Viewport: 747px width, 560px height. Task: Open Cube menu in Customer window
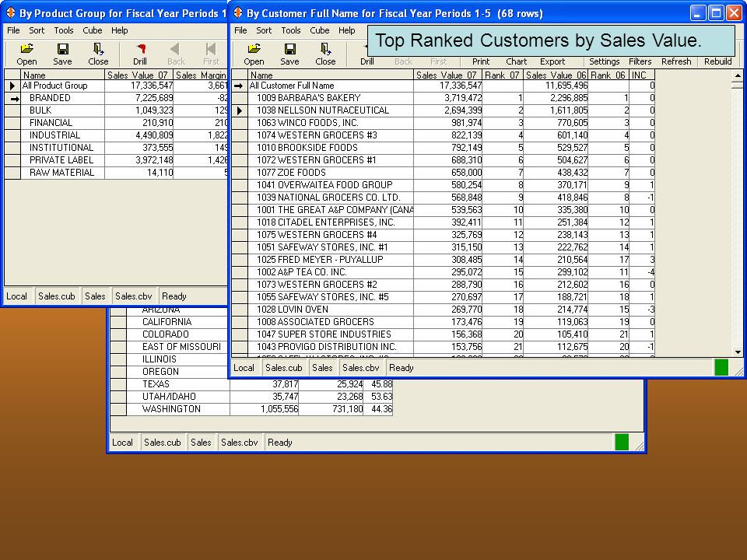tap(320, 30)
